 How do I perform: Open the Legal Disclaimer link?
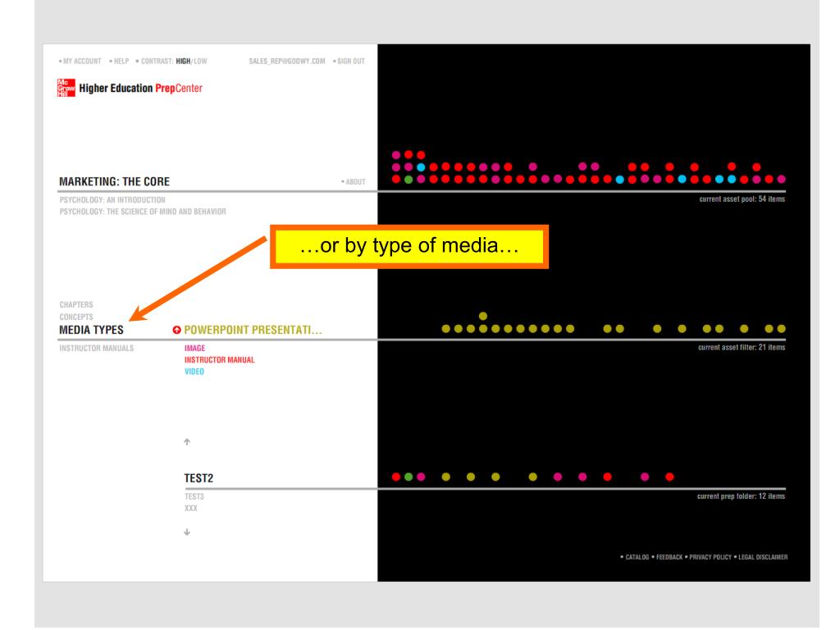[763, 557]
